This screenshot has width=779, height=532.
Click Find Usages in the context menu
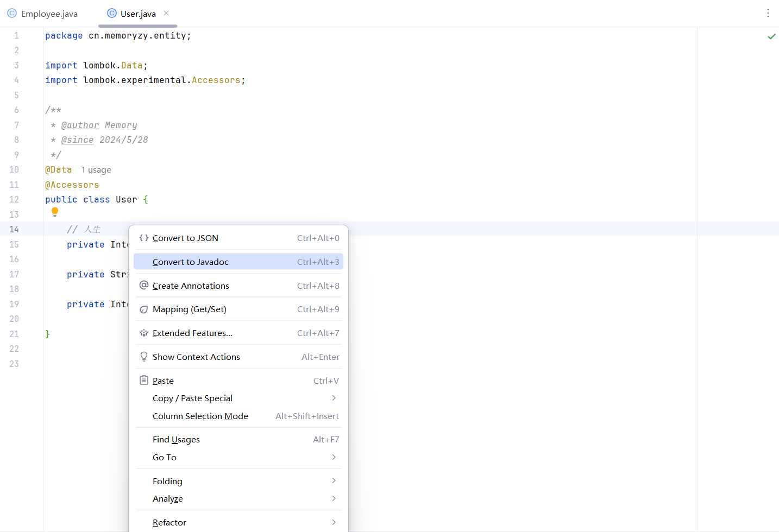(x=176, y=439)
